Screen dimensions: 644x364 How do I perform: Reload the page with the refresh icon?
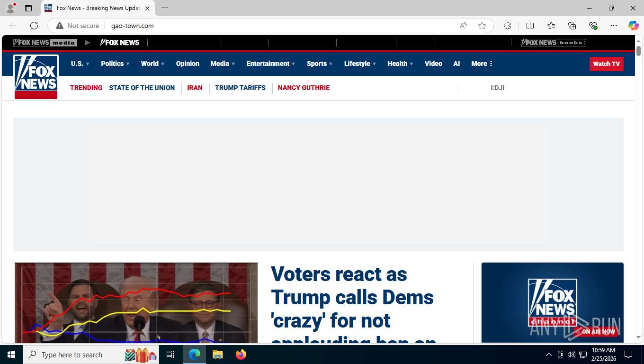point(34,26)
